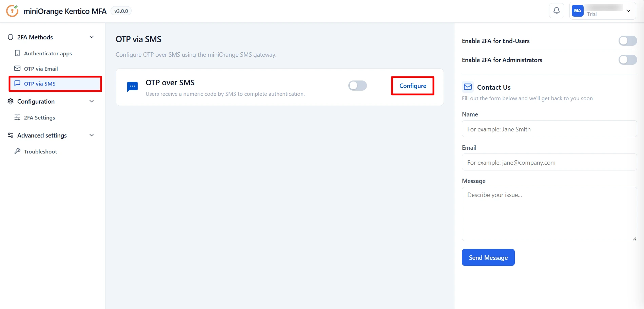Click the 2FA Settings sliders icon
Screen dimensions: 644x309
[x=17, y=117]
